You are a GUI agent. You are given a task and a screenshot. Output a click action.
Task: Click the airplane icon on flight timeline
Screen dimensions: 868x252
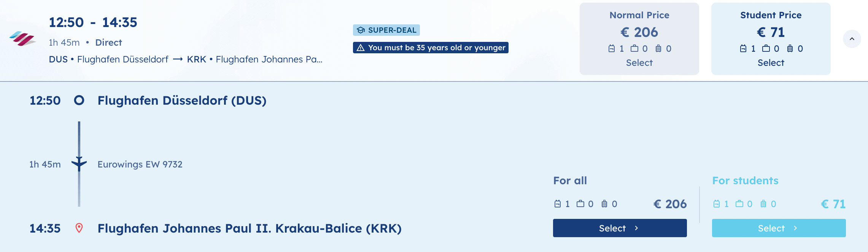click(x=79, y=164)
